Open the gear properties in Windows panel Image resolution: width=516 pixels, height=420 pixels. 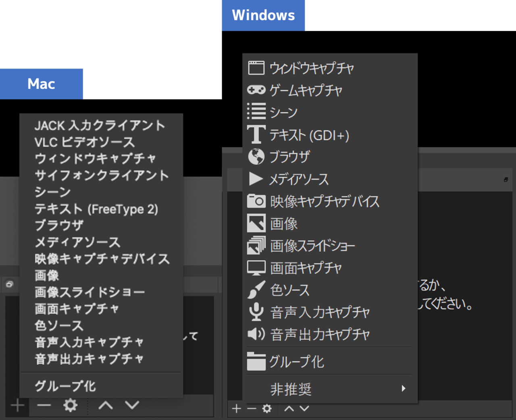tap(266, 409)
